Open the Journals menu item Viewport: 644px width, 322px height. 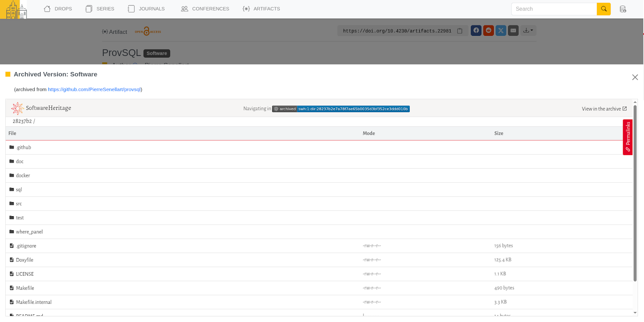tap(146, 9)
